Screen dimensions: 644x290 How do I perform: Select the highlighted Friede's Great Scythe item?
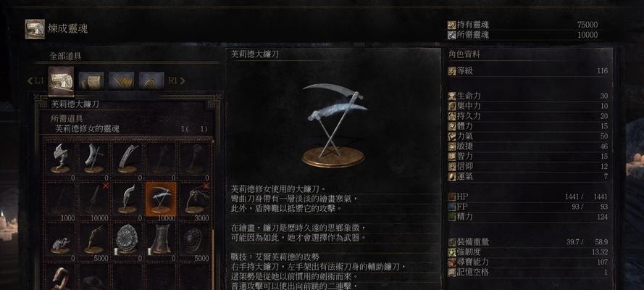click(161, 199)
